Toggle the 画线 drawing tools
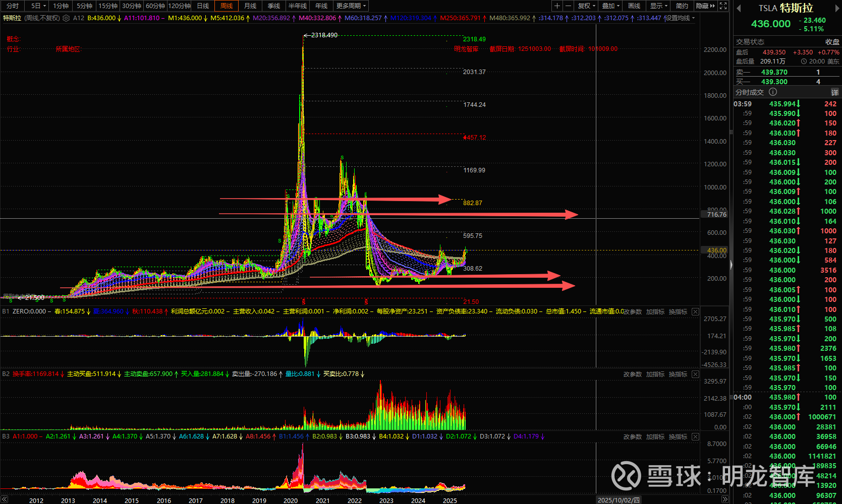The width and height of the screenshot is (842, 504). [x=634, y=6]
